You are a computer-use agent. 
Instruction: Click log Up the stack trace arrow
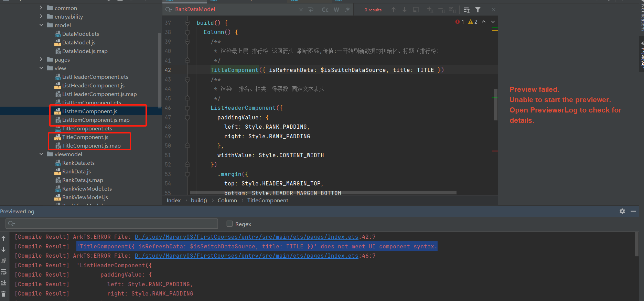(3, 238)
